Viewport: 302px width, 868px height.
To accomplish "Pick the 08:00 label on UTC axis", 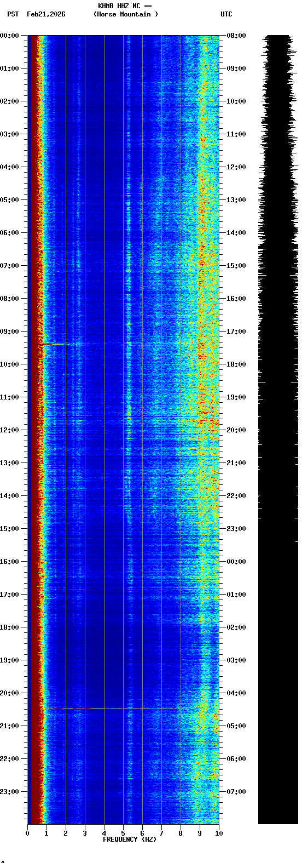I will coord(236,36).
